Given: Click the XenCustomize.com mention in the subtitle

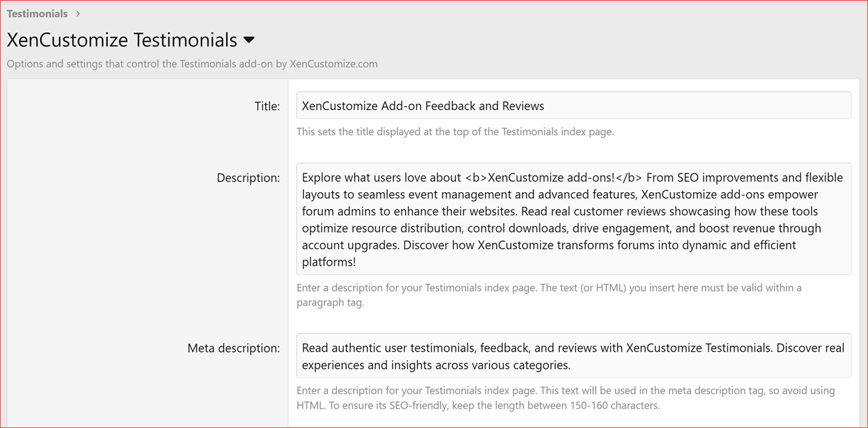Looking at the screenshot, I should tap(333, 63).
